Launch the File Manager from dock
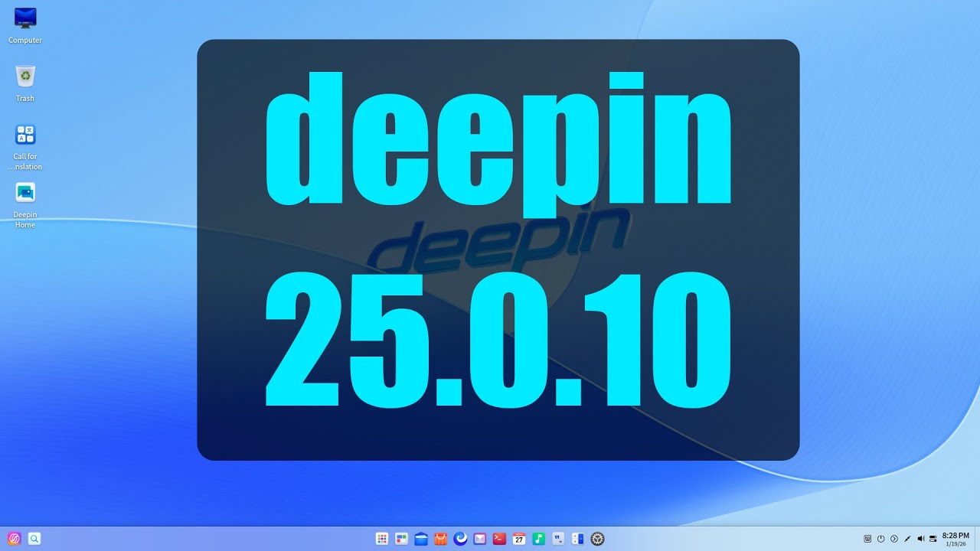980x551 pixels. [421, 539]
